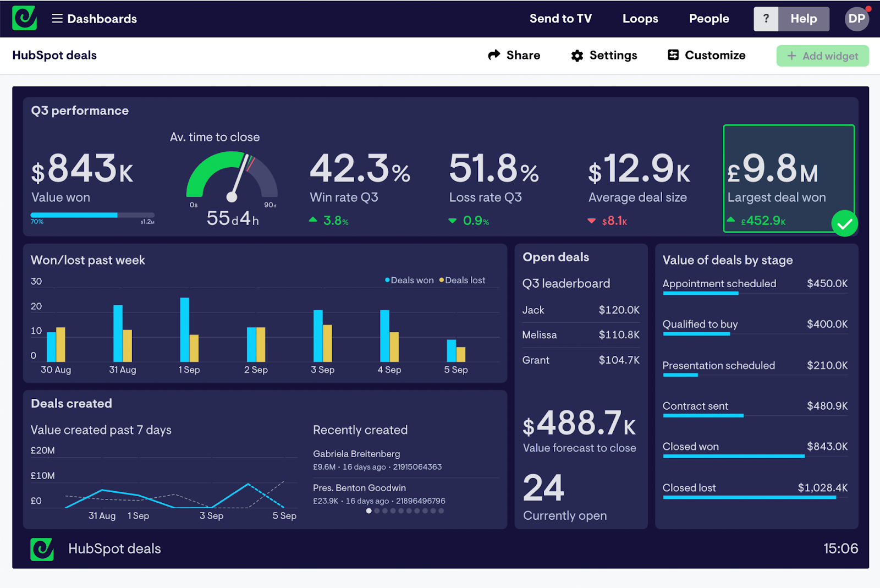
Task: Click the Av. time to close gauge
Action: [232, 176]
